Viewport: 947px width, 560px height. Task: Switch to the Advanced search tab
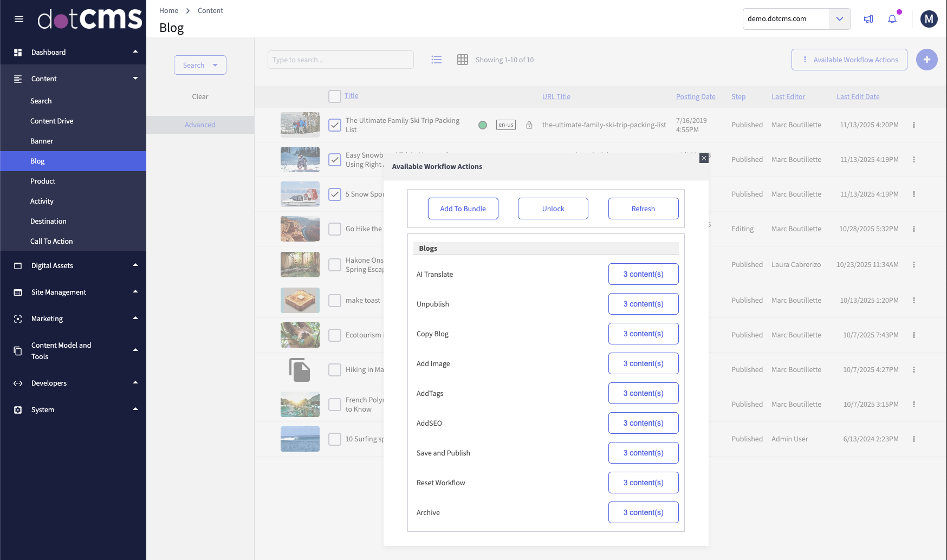click(200, 124)
